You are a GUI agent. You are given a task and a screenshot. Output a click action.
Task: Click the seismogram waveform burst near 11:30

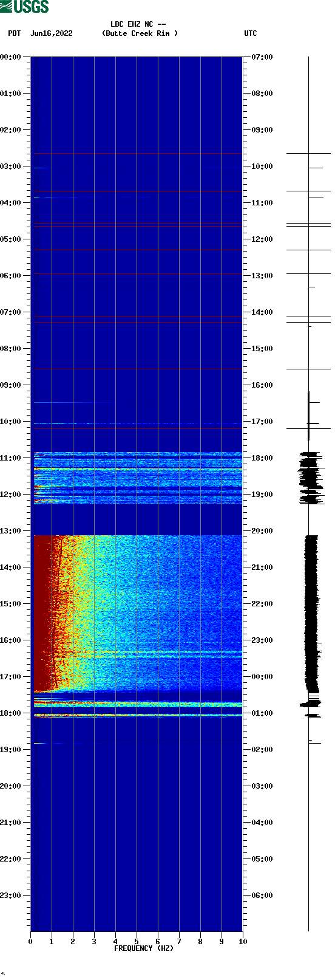[310, 478]
